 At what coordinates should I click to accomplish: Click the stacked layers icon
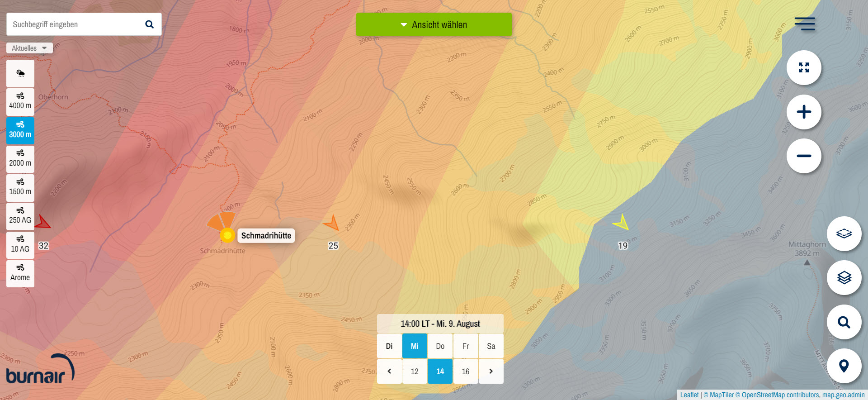844,277
